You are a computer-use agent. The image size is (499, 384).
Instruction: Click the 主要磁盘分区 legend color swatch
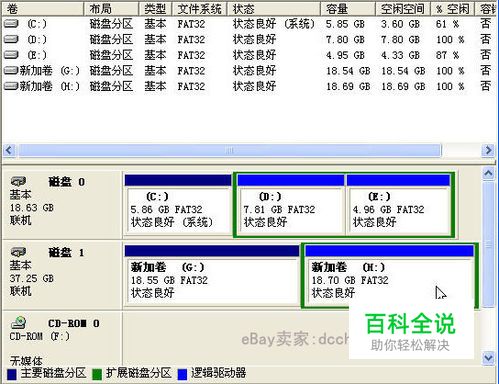tap(12, 374)
